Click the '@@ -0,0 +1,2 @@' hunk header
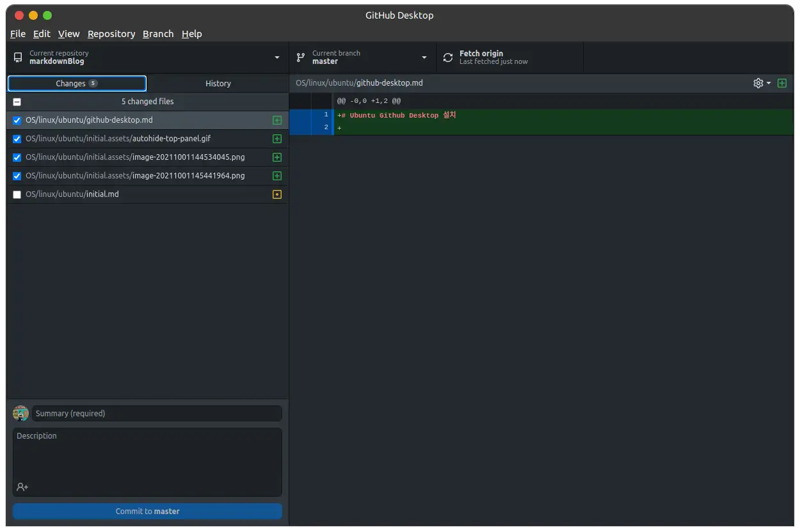The image size is (800, 532). click(369, 101)
